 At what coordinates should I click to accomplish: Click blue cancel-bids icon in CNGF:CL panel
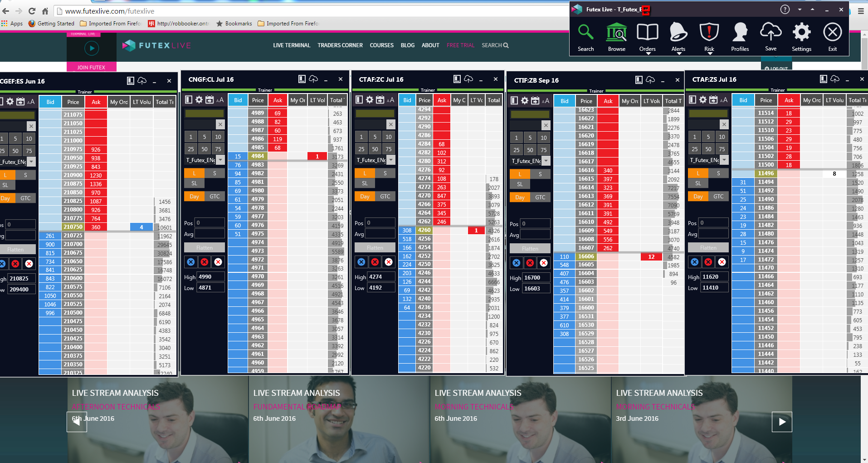tap(191, 262)
